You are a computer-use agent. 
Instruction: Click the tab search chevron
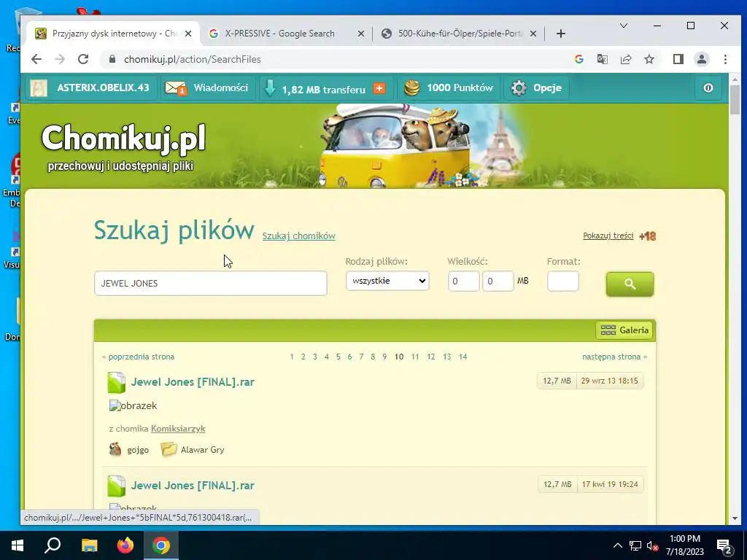pyautogui.click(x=623, y=26)
